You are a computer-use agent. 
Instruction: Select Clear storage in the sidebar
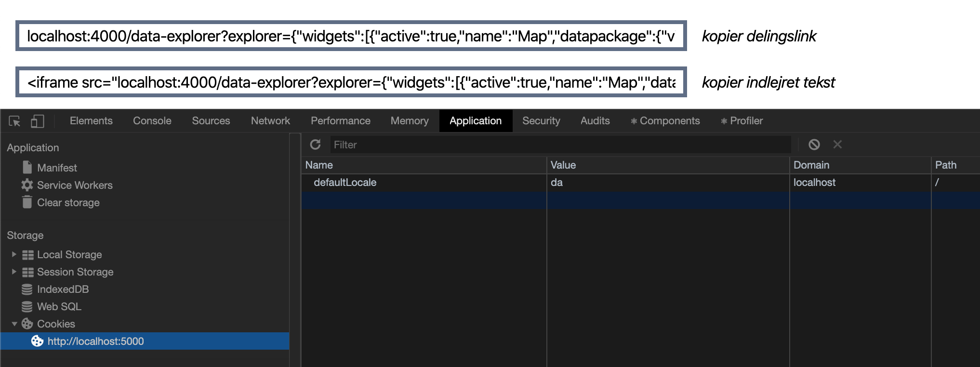pos(68,203)
